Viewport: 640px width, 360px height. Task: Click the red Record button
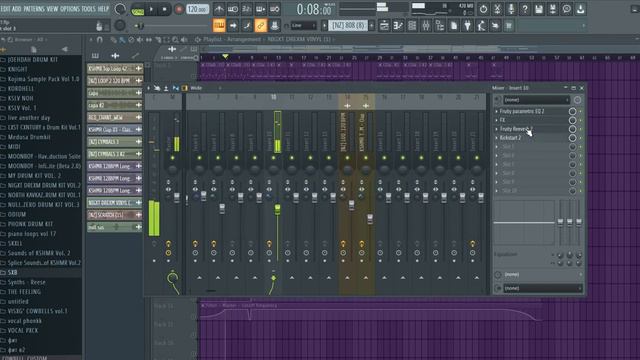[178, 9]
